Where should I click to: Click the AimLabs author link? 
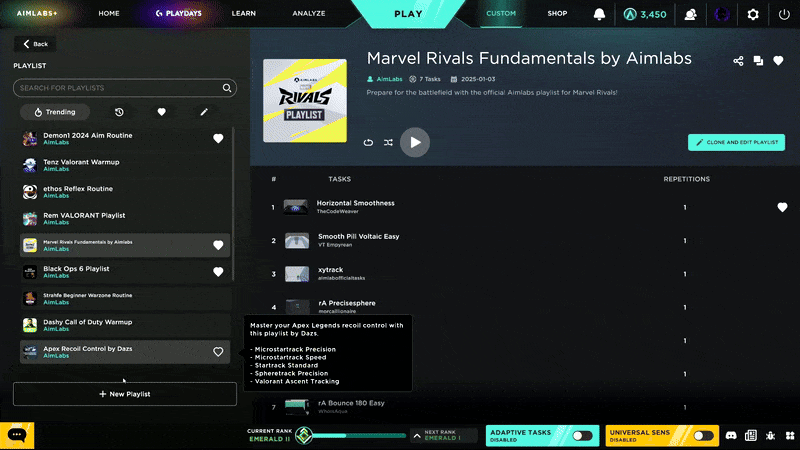tap(389, 79)
